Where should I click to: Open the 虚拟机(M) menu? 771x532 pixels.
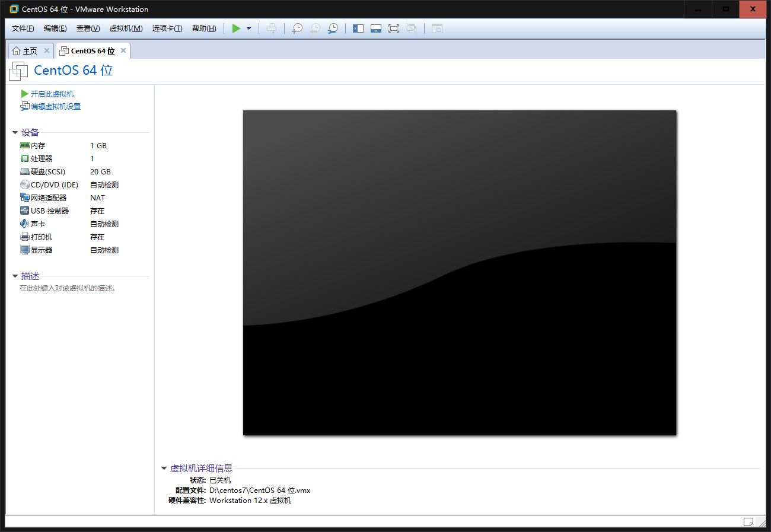(126, 28)
